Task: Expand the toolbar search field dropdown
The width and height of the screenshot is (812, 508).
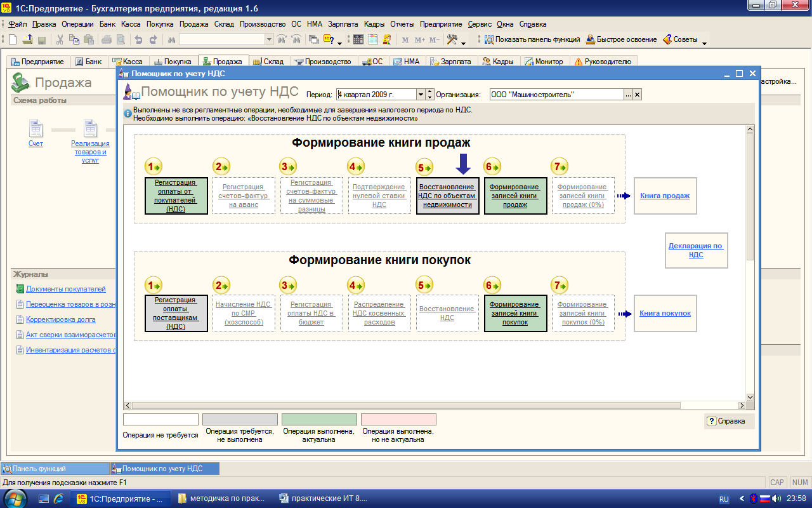Action: tap(269, 39)
